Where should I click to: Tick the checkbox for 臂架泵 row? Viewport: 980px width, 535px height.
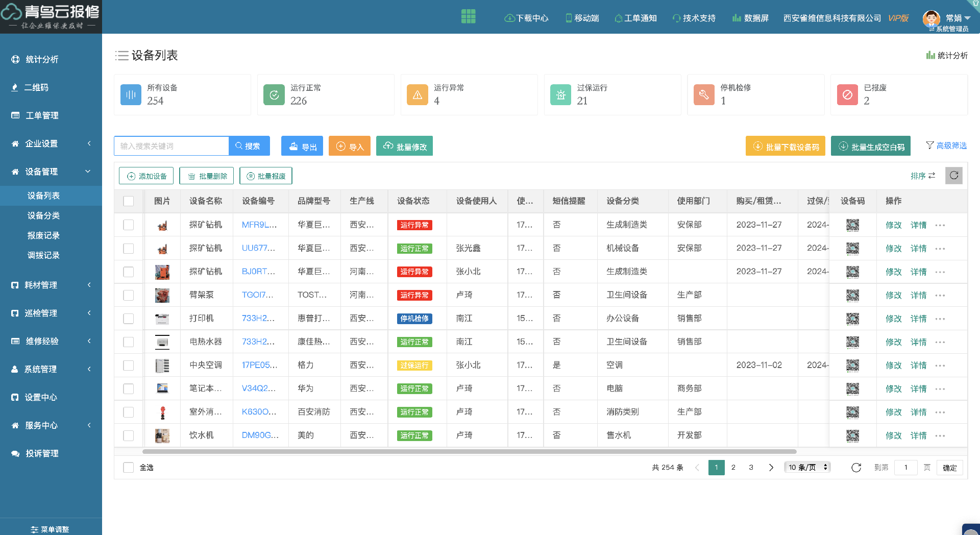coord(129,295)
